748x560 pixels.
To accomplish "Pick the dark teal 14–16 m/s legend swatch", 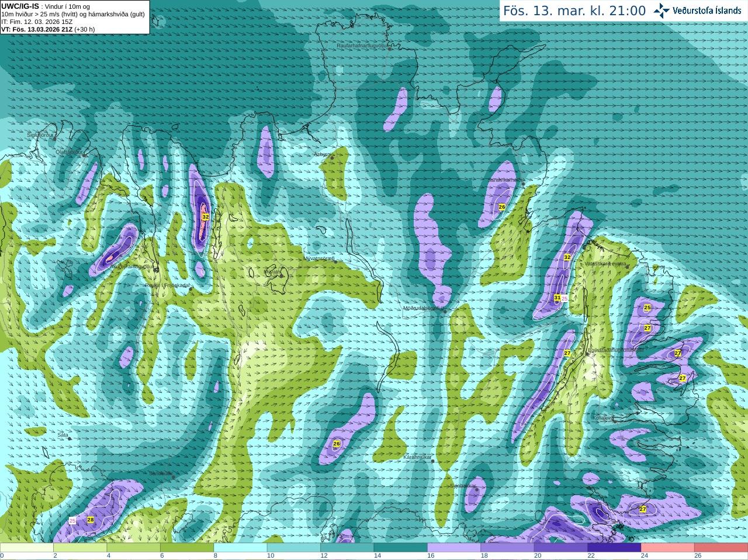I will tap(401, 548).
